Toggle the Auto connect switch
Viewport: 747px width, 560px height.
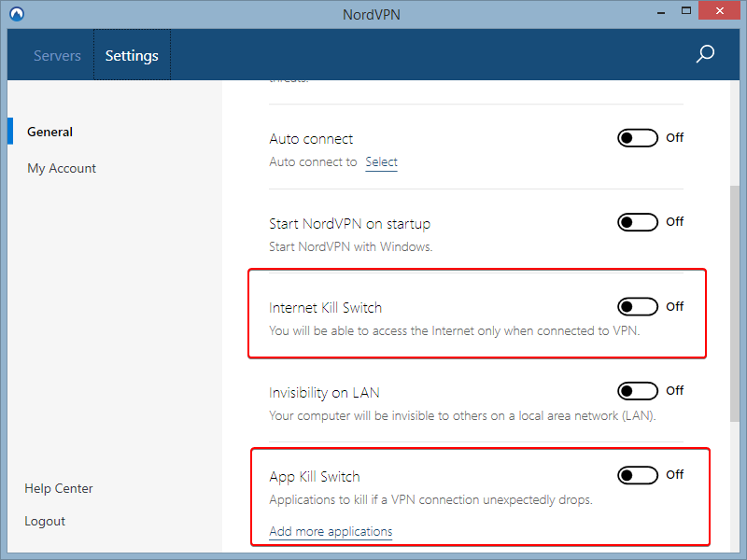click(638, 138)
